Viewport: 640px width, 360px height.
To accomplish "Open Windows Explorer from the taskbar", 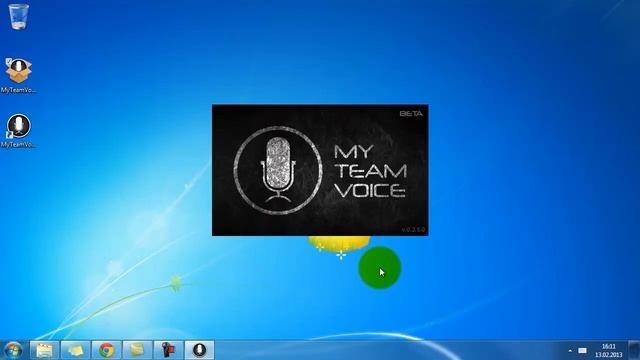I will click(x=44, y=350).
